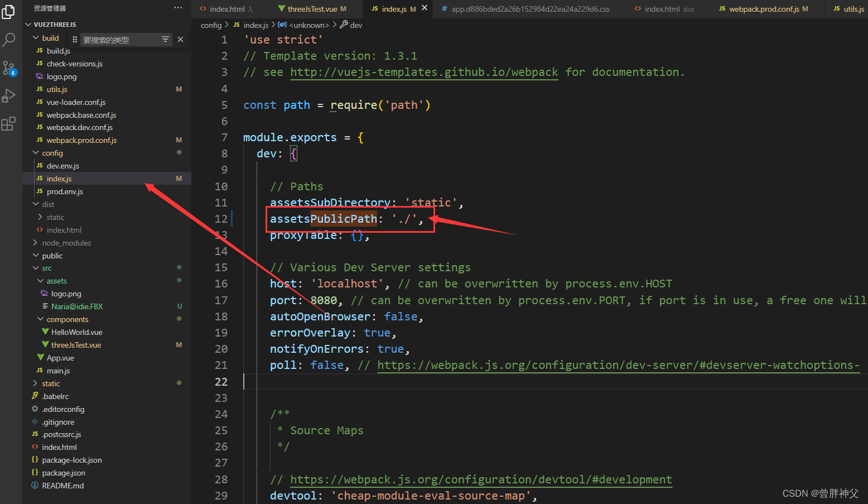Open README.md file
Screen dimensions: 868x504
(x=62, y=486)
